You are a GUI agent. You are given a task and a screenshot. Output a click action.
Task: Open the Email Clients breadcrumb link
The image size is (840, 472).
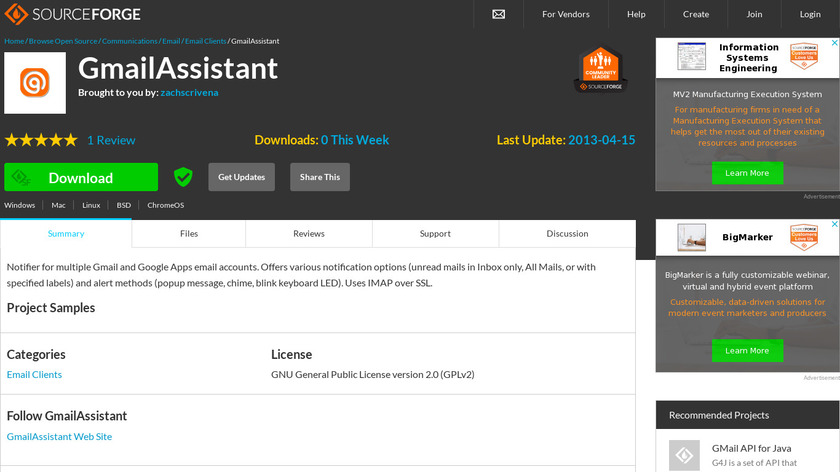(x=206, y=41)
